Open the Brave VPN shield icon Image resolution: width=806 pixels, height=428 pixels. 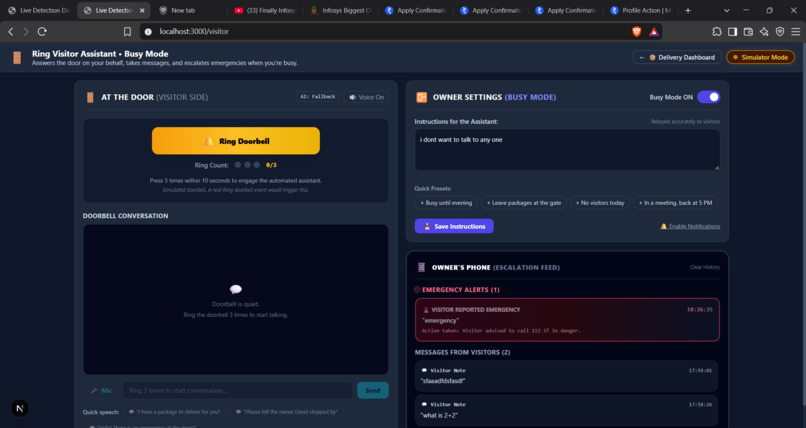click(x=780, y=31)
